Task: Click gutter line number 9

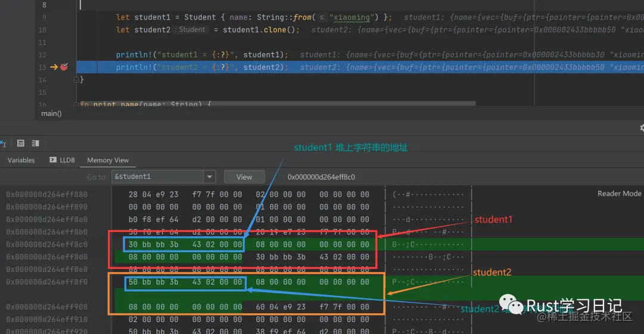Action: (44, 17)
